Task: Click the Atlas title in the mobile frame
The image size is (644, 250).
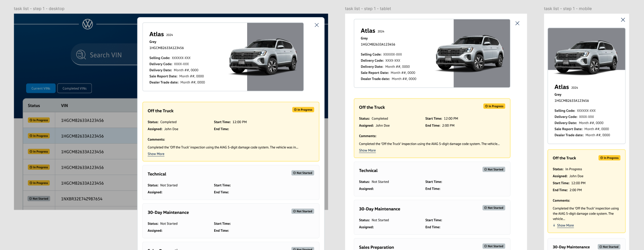Action: (561, 87)
